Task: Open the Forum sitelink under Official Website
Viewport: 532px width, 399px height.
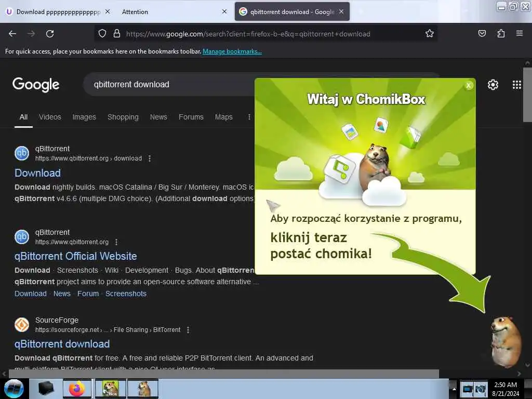Action: [x=88, y=294]
